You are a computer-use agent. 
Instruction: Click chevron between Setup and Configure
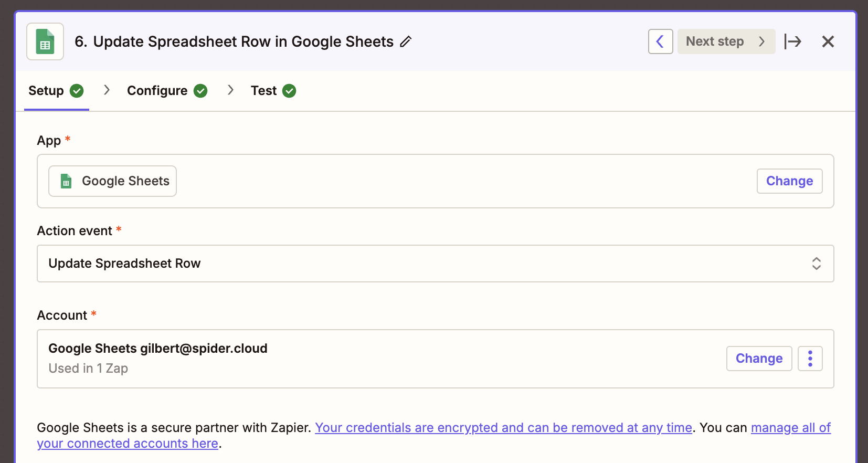pyautogui.click(x=107, y=90)
